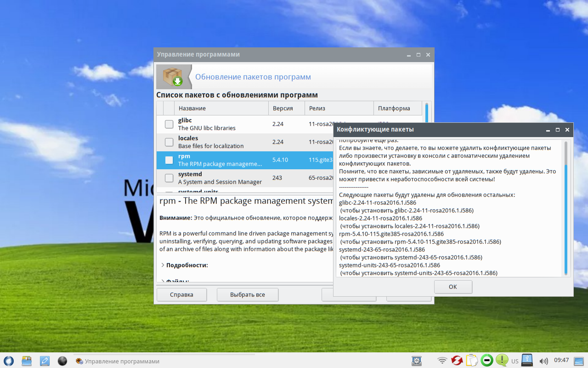Click the rpm version 5.4.10 cell

pyautogui.click(x=280, y=160)
